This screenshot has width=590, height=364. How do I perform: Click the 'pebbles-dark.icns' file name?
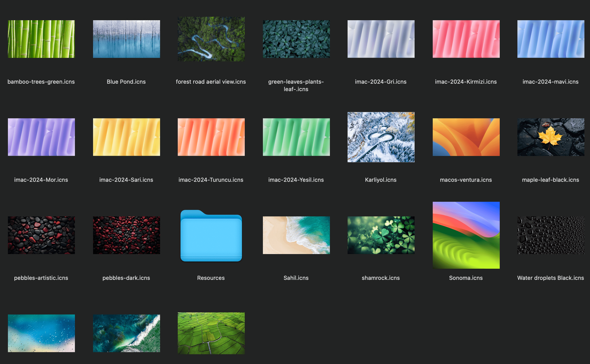(126, 278)
